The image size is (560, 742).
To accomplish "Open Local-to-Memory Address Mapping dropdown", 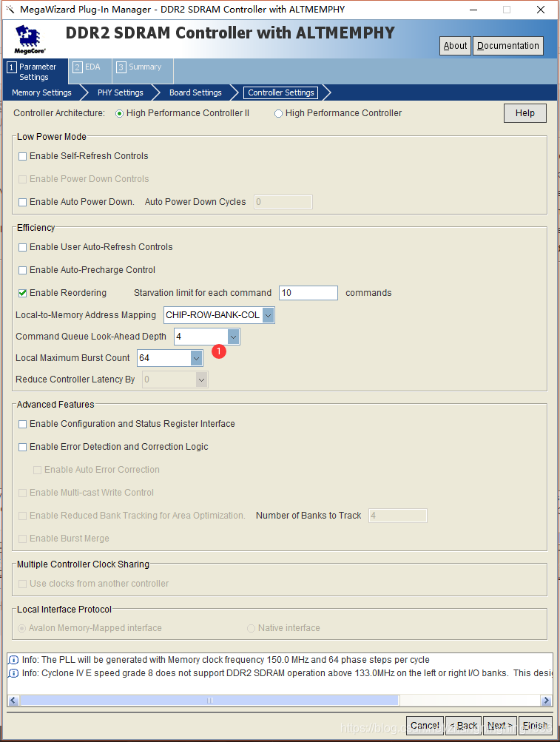I will (x=268, y=315).
